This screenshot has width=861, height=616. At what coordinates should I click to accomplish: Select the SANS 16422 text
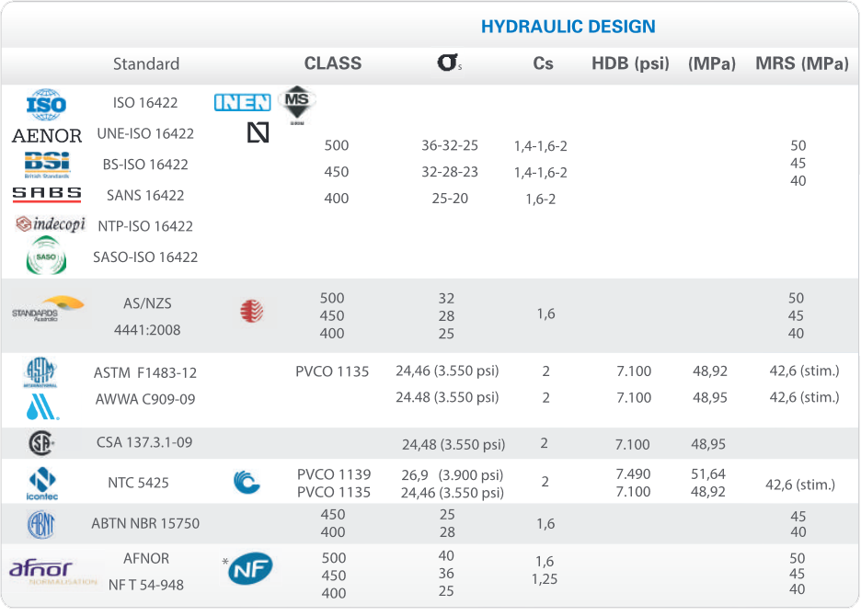pos(145,195)
